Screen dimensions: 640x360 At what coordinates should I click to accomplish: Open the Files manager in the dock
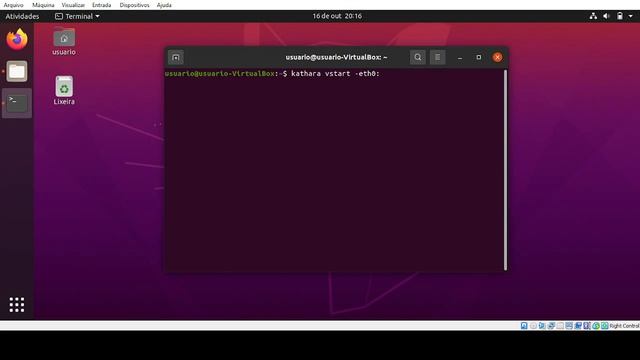(17, 71)
